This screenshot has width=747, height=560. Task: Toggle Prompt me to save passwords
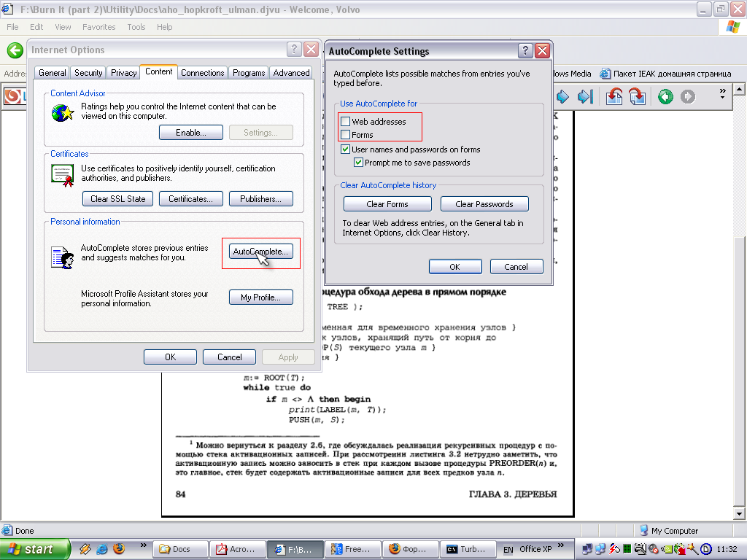coord(358,163)
